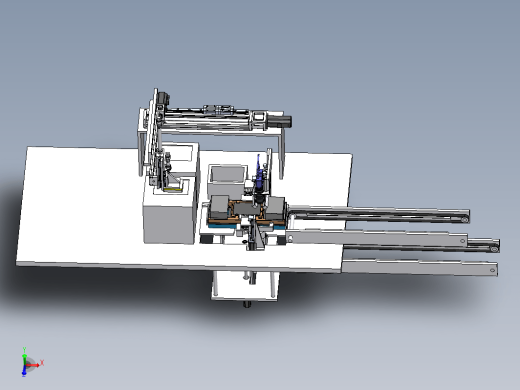The image size is (520, 390).
Task: Select the black servo motor at the gantry's right end
Action: point(279,121)
